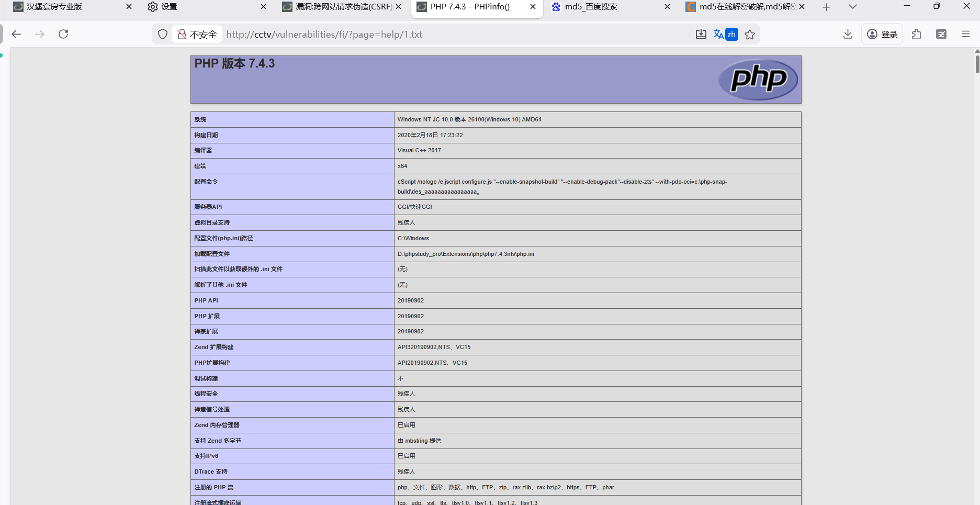Click the 不安全 site security indicator

pos(197,35)
